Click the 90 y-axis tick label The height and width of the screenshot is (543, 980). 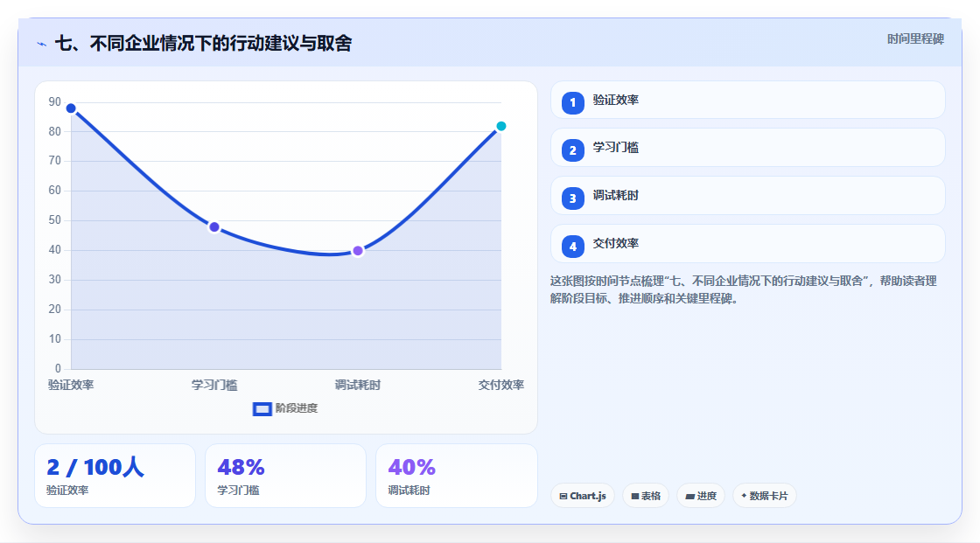click(x=55, y=101)
